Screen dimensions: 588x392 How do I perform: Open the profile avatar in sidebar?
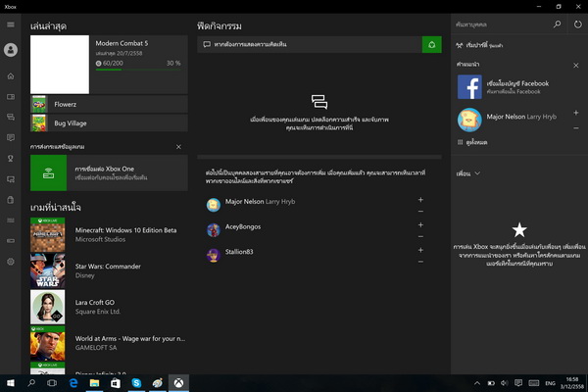(10, 49)
